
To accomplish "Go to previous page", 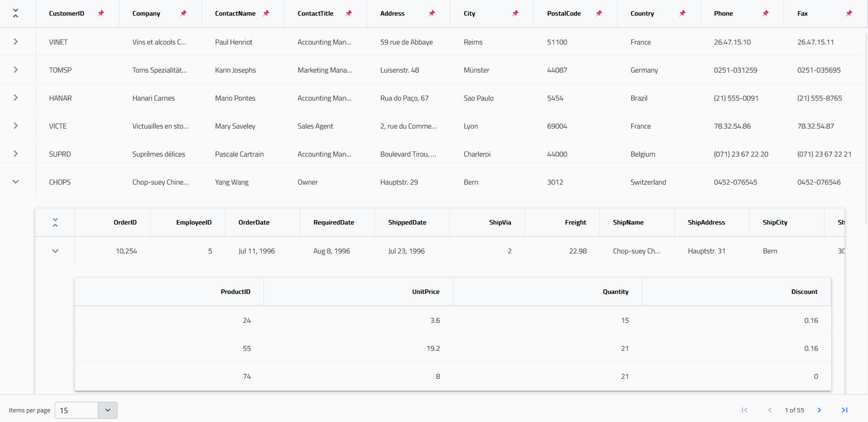I will pyautogui.click(x=770, y=410).
